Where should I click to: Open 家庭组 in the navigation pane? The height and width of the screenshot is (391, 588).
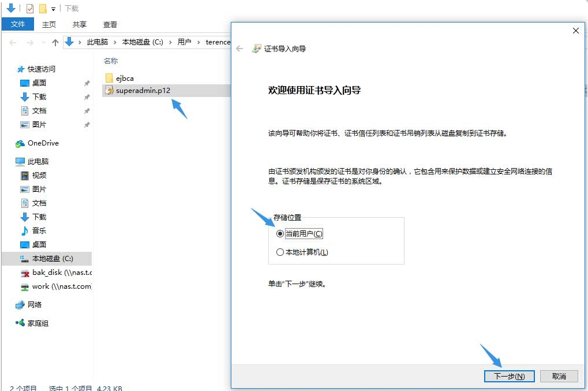pyautogui.click(x=32, y=323)
